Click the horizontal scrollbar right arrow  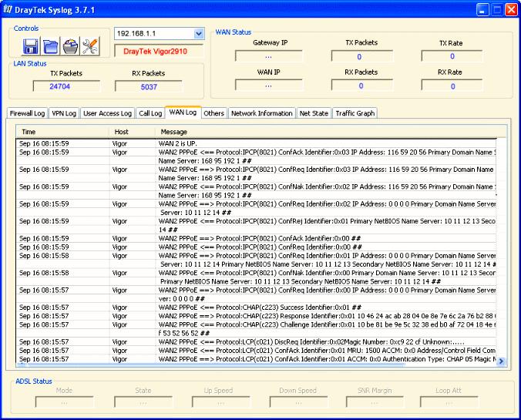501,361
